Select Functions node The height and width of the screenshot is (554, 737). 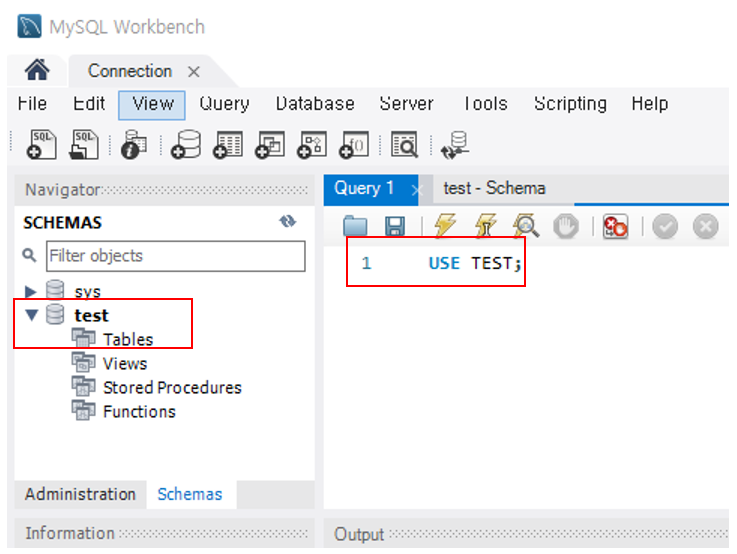coord(139,412)
